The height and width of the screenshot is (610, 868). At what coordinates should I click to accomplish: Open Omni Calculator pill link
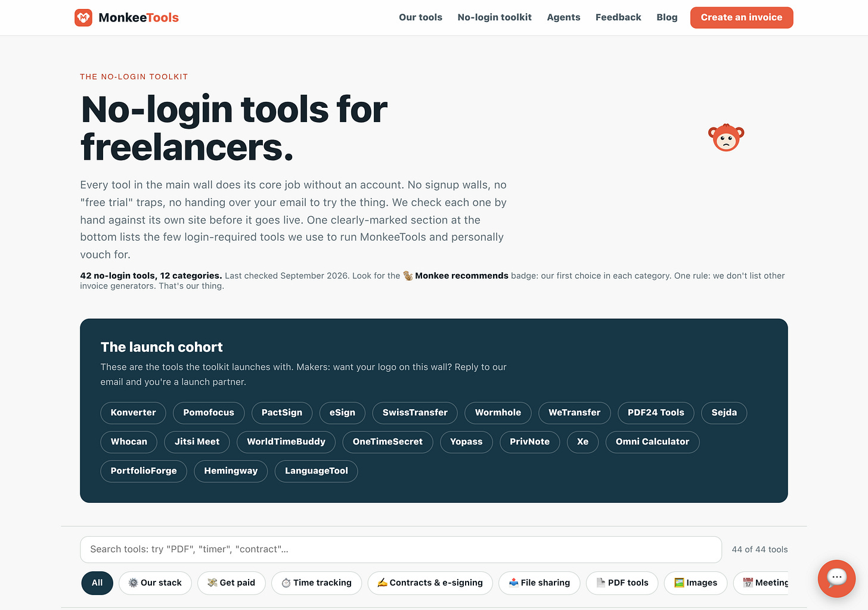pos(652,441)
